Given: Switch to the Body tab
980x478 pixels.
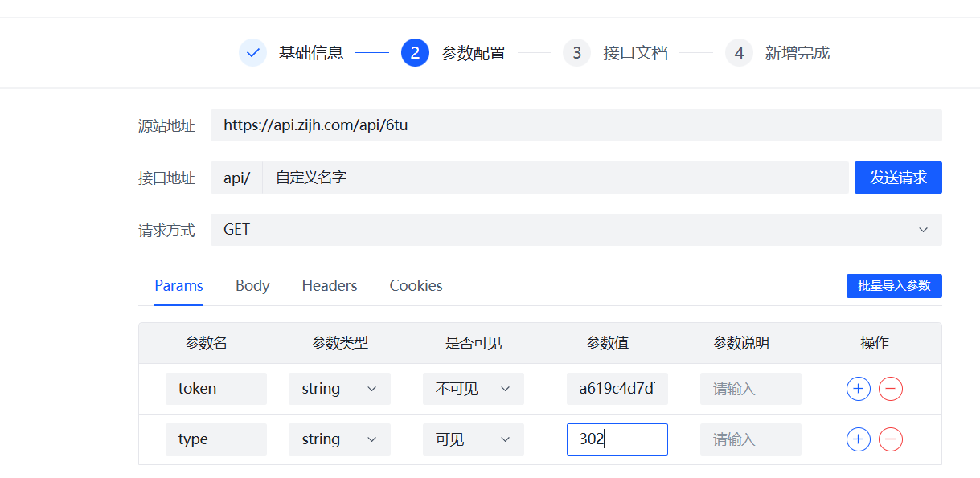Looking at the screenshot, I should tap(252, 285).
